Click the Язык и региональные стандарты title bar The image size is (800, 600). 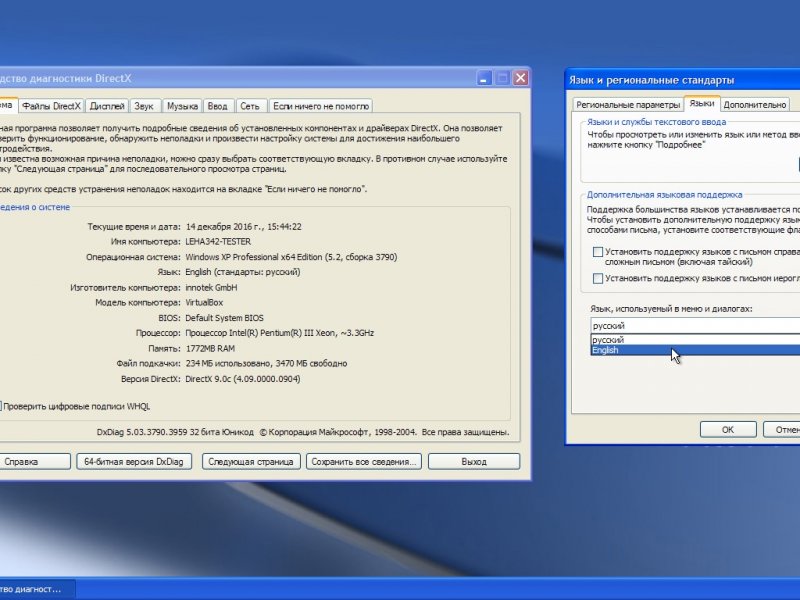[683, 80]
